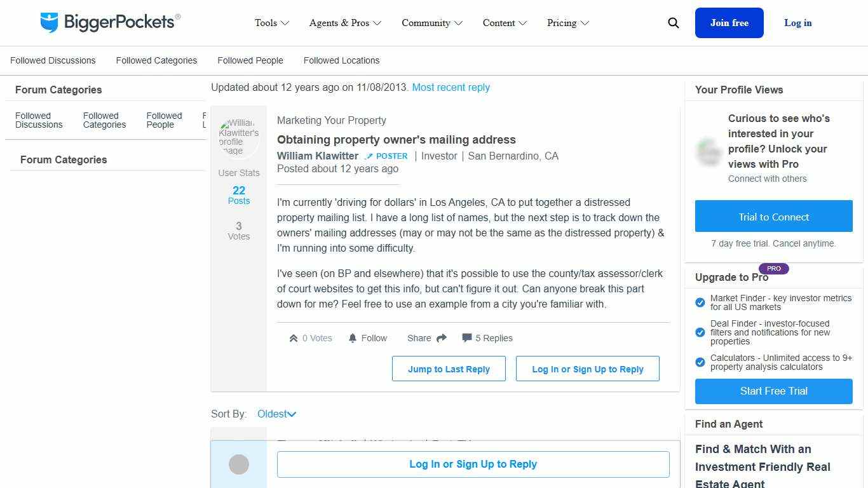Click the 5 Replies speech bubble icon

[x=467, y=338]
